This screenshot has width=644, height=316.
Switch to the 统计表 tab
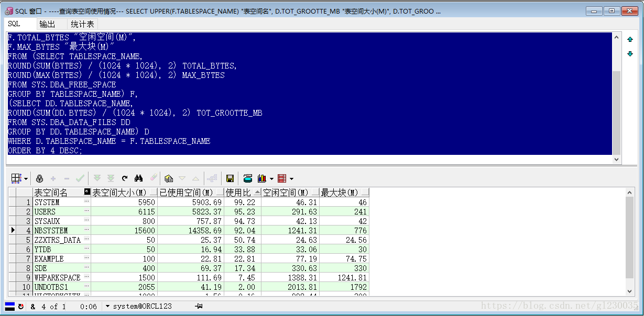[x=82, y=24]
